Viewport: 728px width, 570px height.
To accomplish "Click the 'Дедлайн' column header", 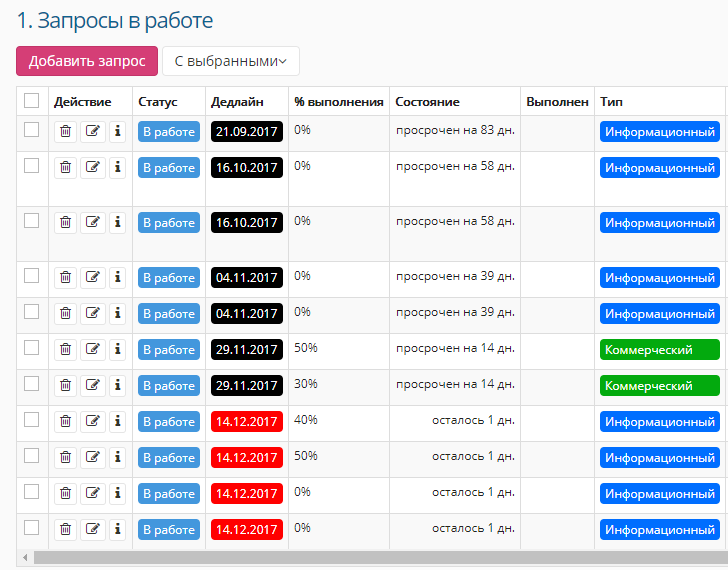I will pos(237,102).
